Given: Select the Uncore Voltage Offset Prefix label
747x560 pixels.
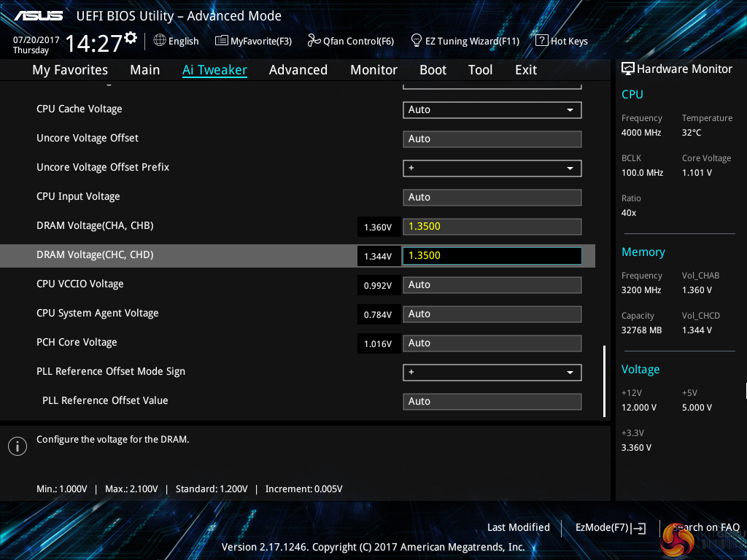Looking at the screenshot, I should point(103,167).
